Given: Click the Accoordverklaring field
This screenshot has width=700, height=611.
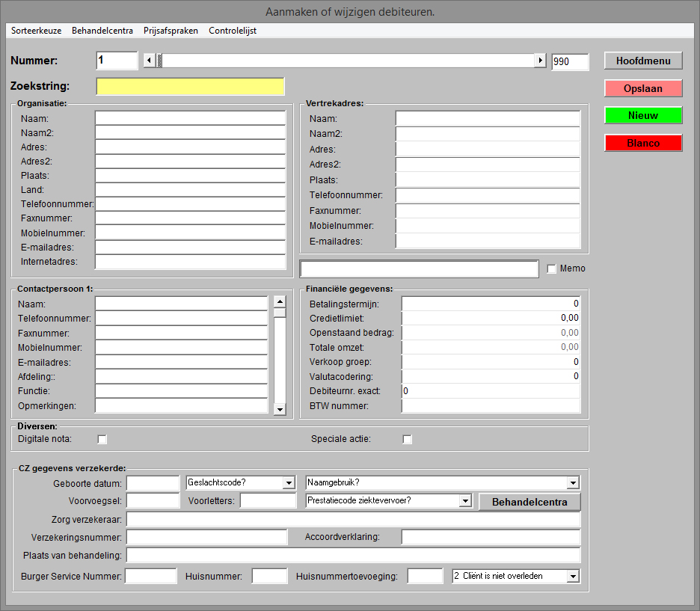Looking at the screenshot, I should tap(491, 537).
